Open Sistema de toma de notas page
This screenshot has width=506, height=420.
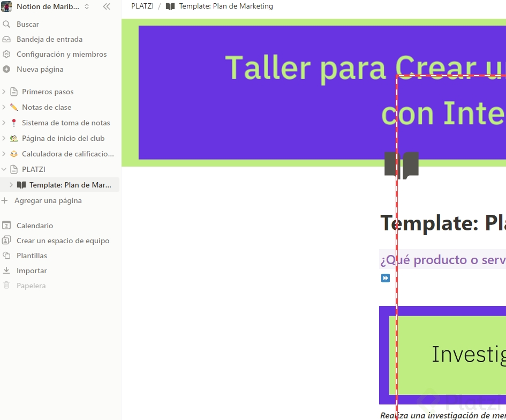click(x=66, y=123)
